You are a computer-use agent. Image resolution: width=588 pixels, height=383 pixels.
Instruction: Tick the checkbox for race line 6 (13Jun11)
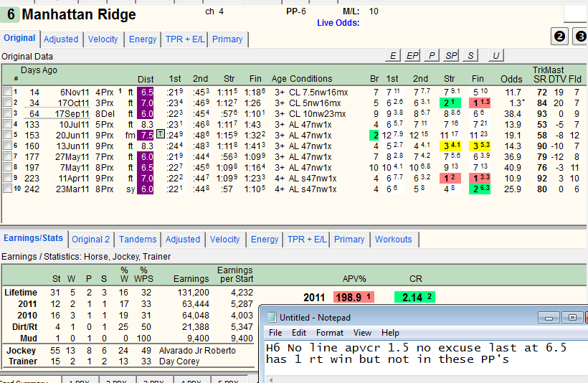click(x=7, y=146)
